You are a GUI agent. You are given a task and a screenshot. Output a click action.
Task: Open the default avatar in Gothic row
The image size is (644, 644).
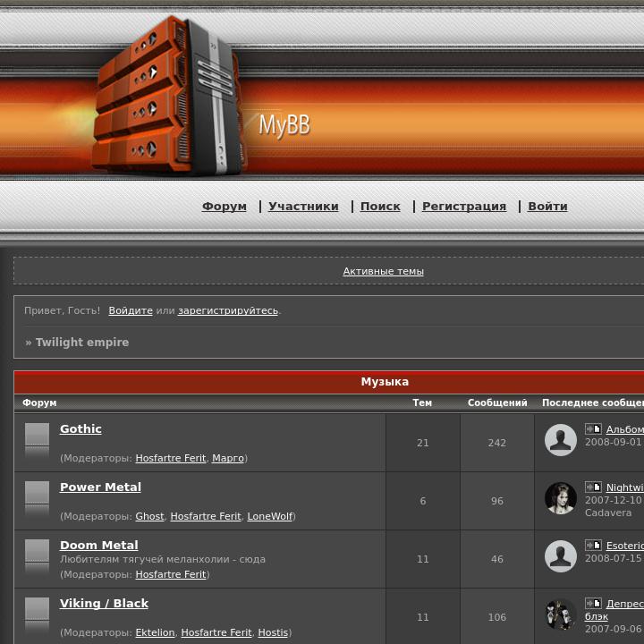click(x=561, y=440)
